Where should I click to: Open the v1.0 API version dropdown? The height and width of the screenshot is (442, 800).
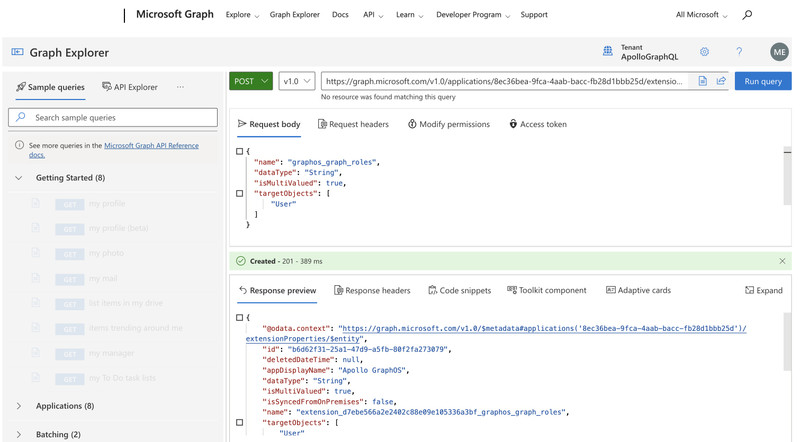297,81
